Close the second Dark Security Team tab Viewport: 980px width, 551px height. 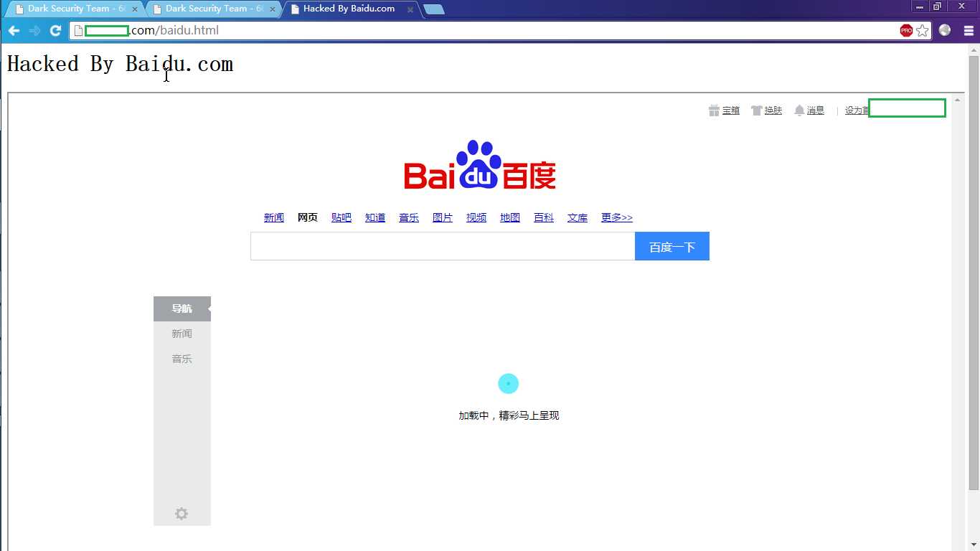point(273,9)
